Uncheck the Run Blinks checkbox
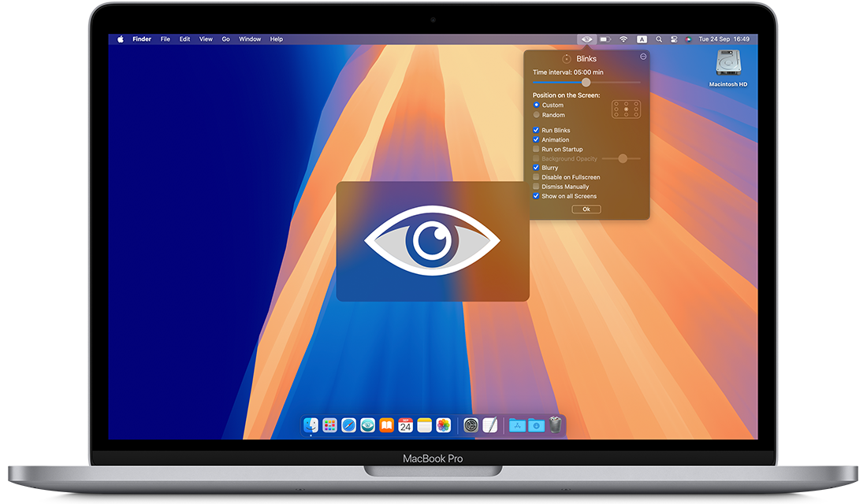 click(537, 130)
